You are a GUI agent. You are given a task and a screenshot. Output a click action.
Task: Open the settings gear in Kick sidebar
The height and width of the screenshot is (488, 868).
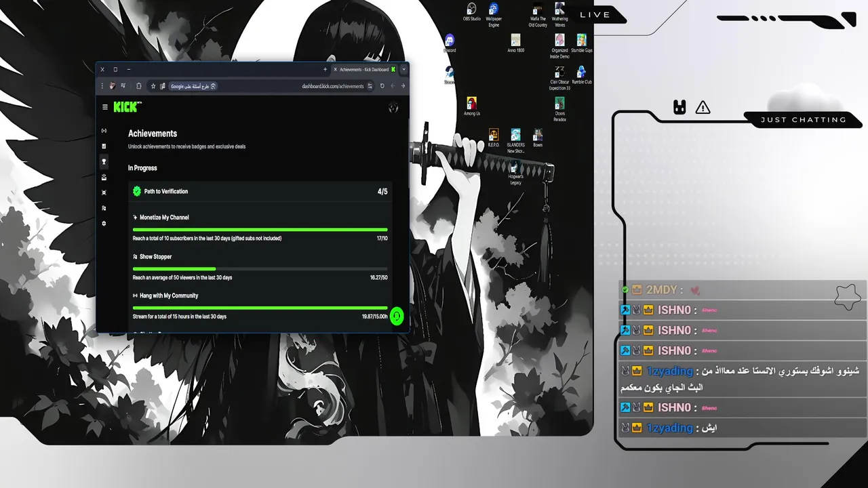104,223
